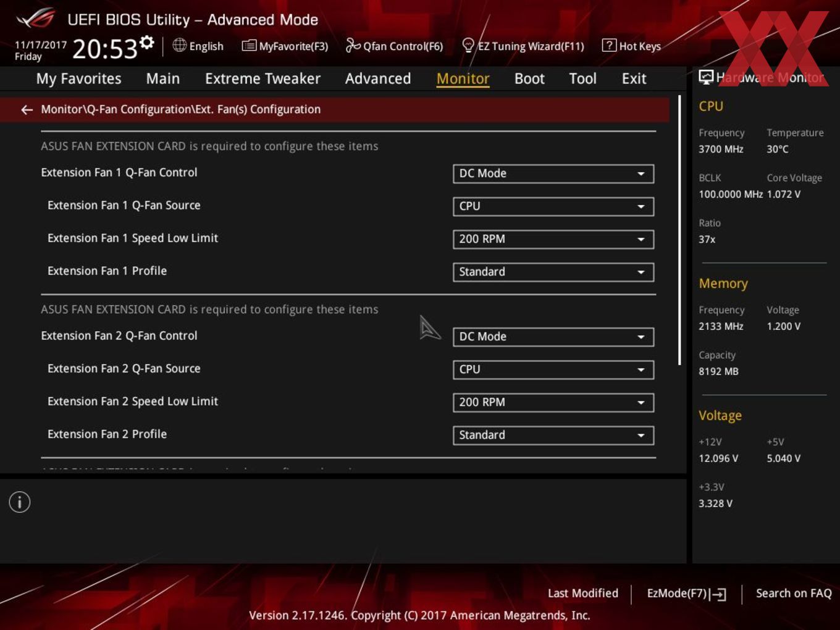Open Extension Fan 1 Q-Fan Source dropdown
This screenshot has width=840, height=630.
553,206
